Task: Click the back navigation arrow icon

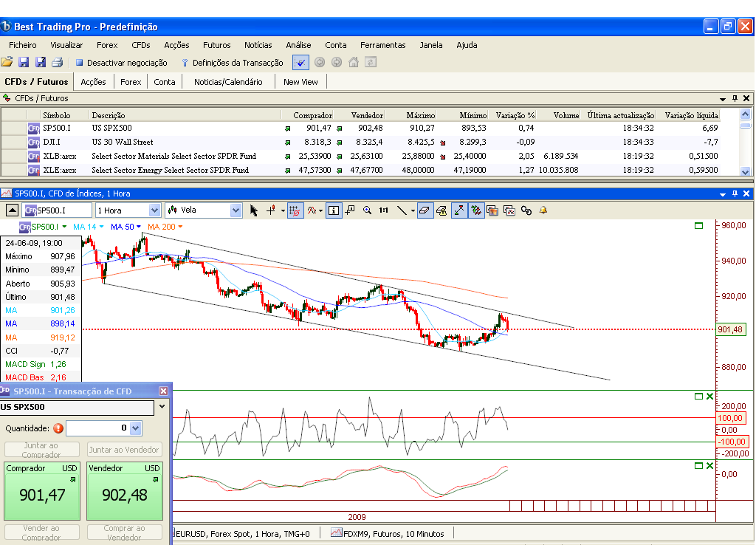Action: pyautogui.click(x=319, y=62)
